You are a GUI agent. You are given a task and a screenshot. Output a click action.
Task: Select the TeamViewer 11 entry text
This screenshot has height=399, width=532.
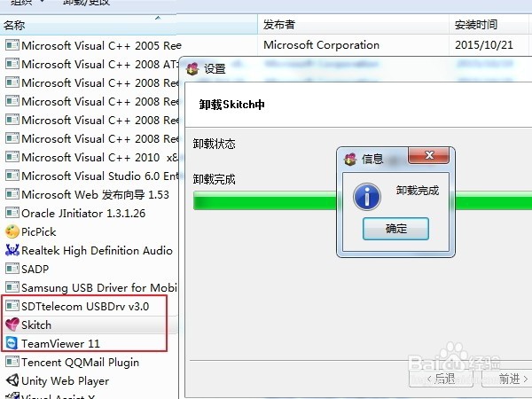tap(60, 344)
